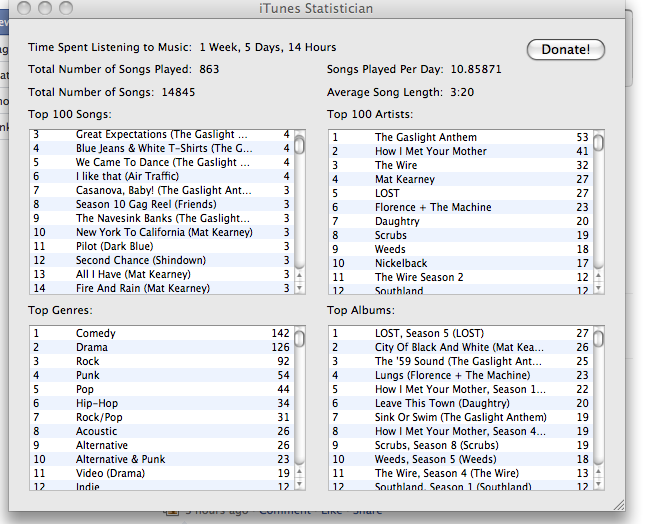This screenshot has width=648, height=524.
Task: Click the scroll up arrow in Top Albums list
Action: click(598, 472)
